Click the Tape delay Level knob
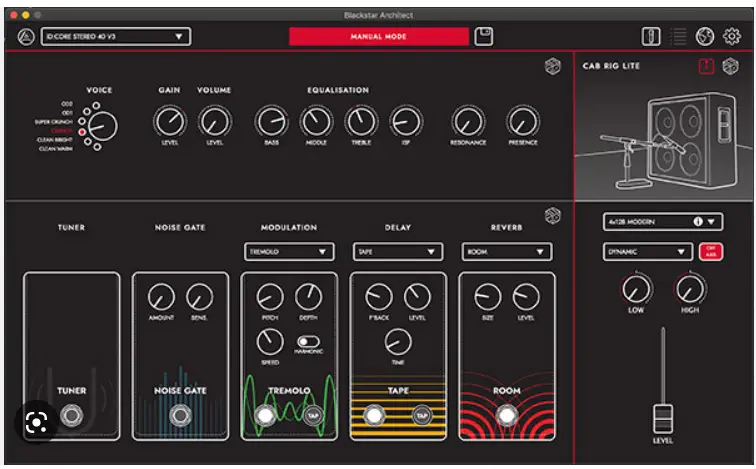756x469 pixels. (417, 297)
